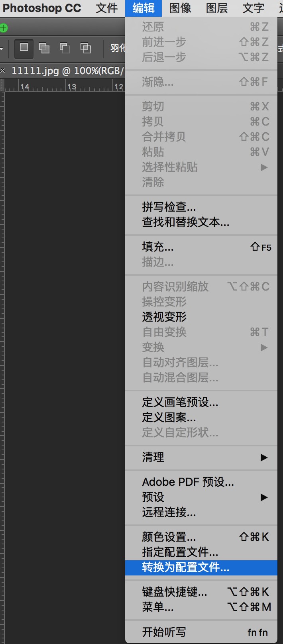
Task: Click the green window zoom button
Action: pos(3,28)
